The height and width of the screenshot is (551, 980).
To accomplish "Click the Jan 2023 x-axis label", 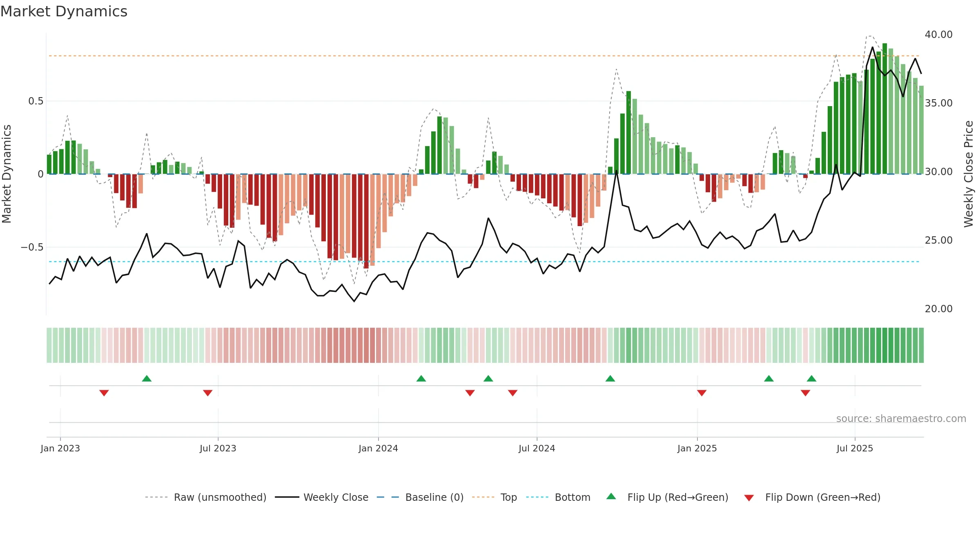I will [x=60, y=448].
